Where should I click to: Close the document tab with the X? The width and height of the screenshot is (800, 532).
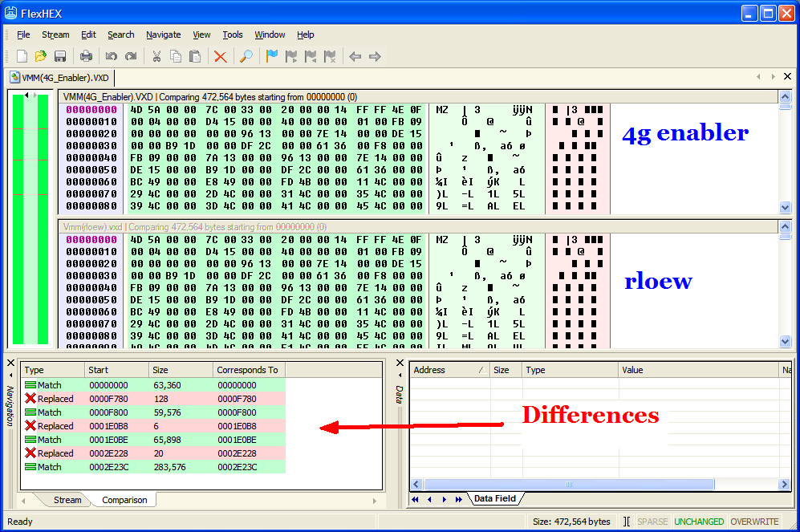[x=787, y=76]
